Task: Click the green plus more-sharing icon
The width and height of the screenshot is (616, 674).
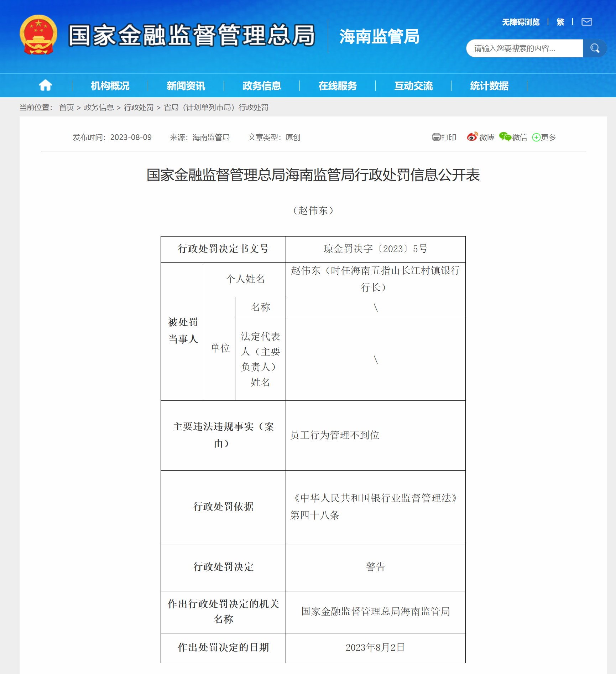Action: pyautogui.click(x=536, y=138)
